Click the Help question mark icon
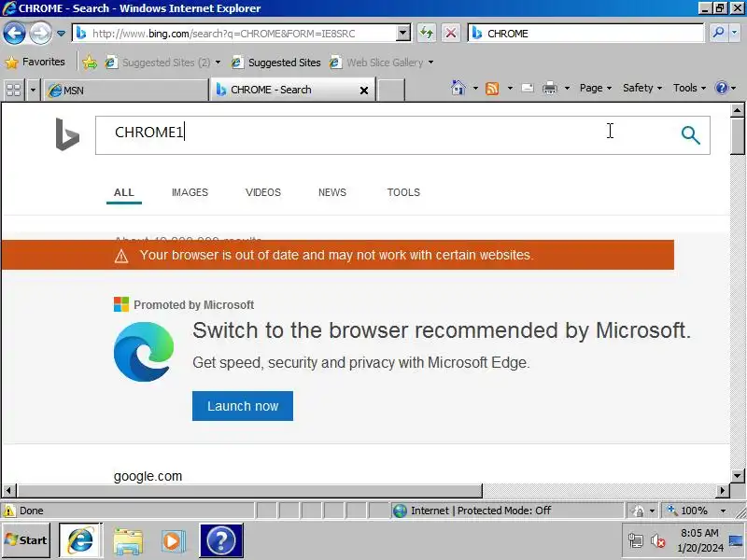Screen dimensions: 747x560 722,88
